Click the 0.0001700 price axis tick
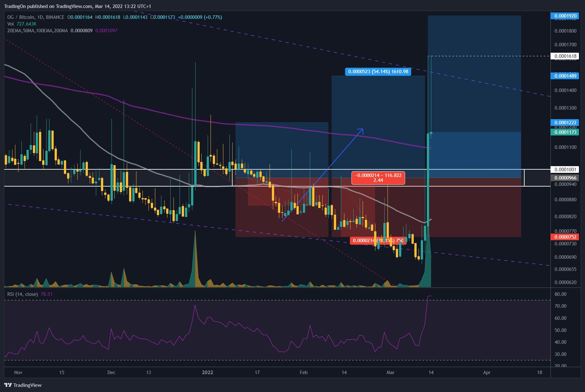Image resolution: width=585 pixels, height=392 pixels. (566, 45)
